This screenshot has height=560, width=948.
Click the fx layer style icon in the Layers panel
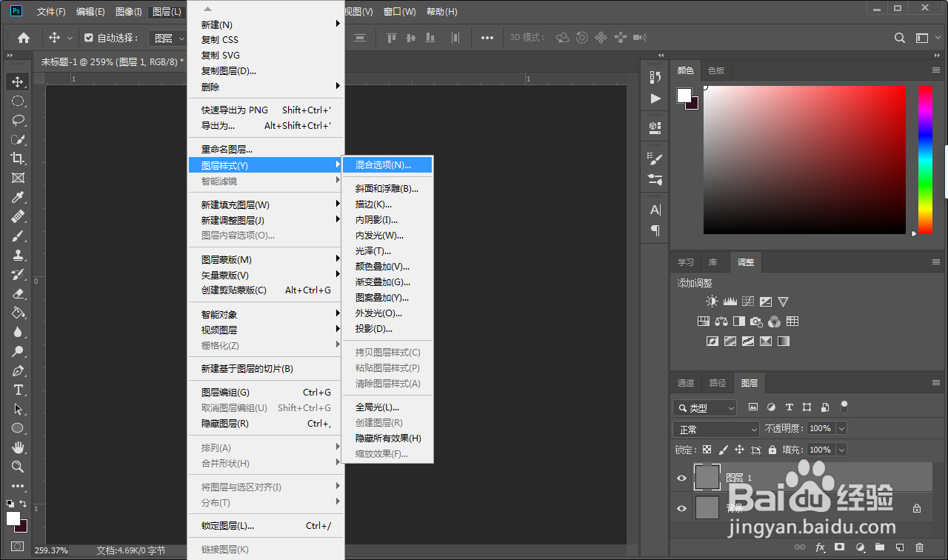click(x=820, y=547)
